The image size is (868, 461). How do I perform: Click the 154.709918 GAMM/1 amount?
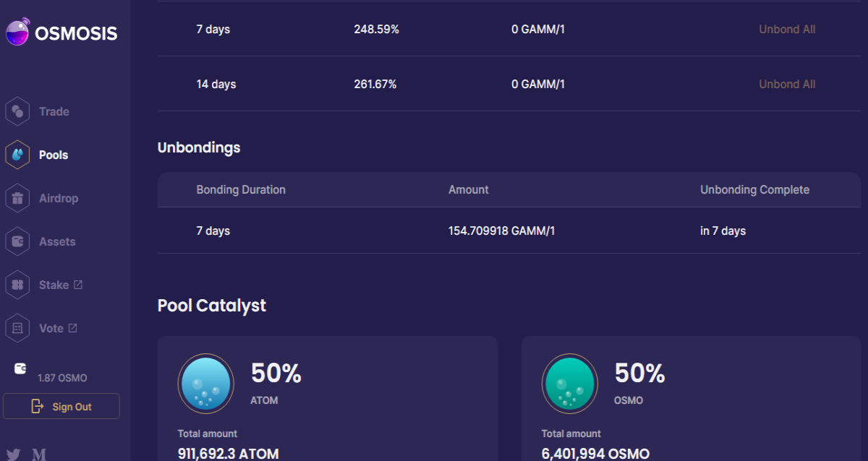[502, 231]
